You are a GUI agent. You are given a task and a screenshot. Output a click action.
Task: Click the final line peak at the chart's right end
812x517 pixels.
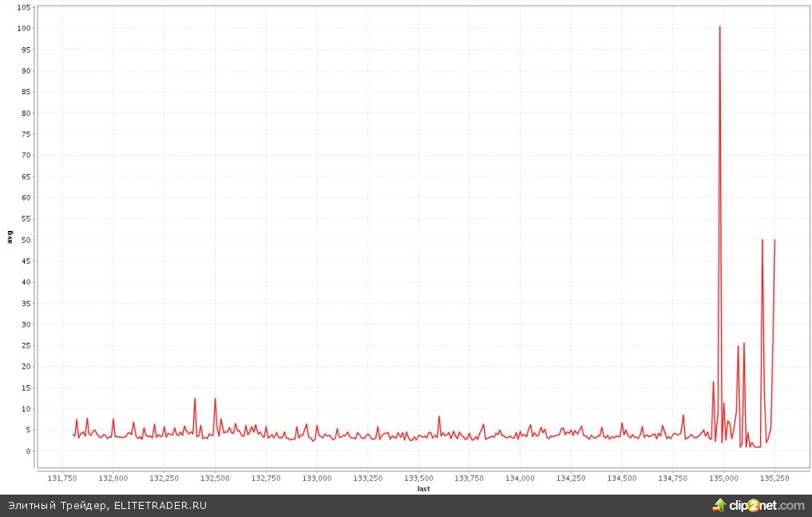774,240
